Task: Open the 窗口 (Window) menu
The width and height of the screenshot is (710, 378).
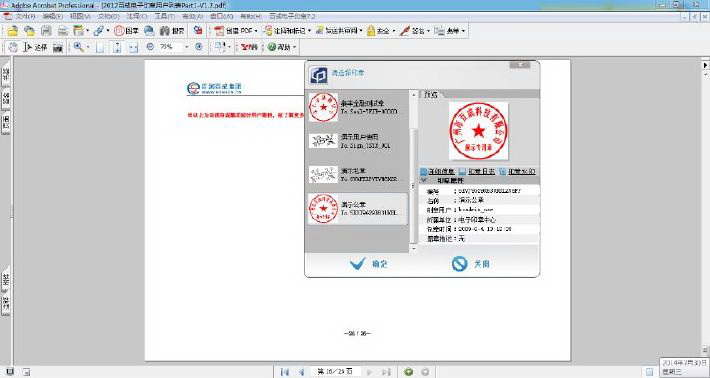Action: click(221, 16)
